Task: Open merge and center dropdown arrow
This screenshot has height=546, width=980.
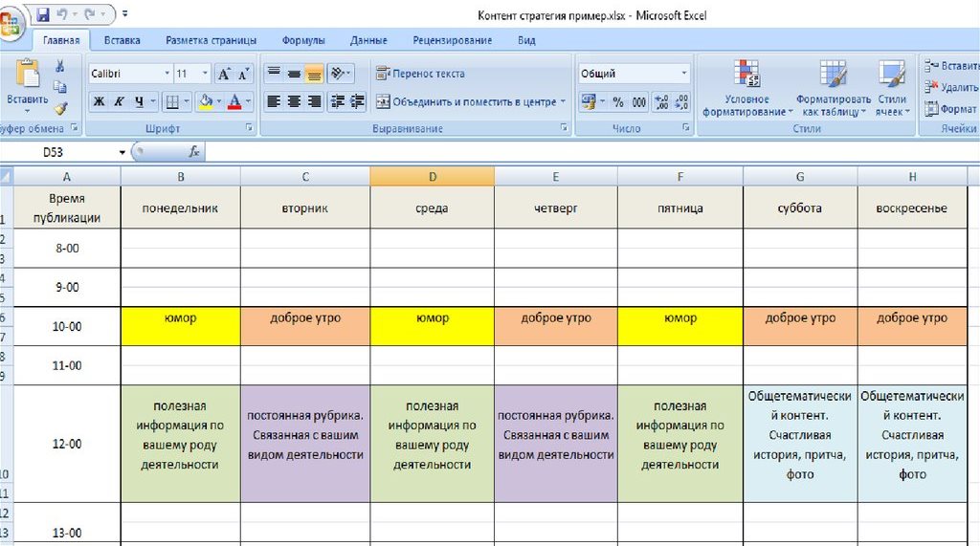Action: [x=563, y=101]
